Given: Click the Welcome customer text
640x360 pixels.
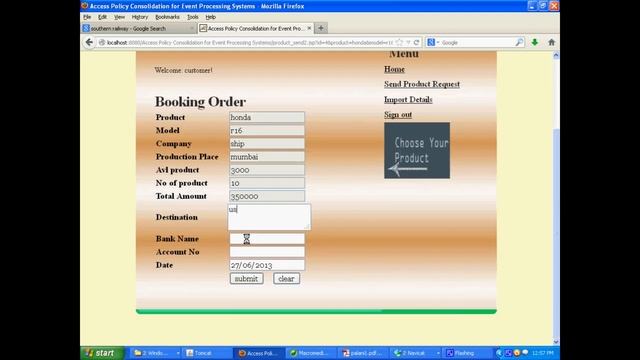Looking at the screenshot, I should (183, 70).
